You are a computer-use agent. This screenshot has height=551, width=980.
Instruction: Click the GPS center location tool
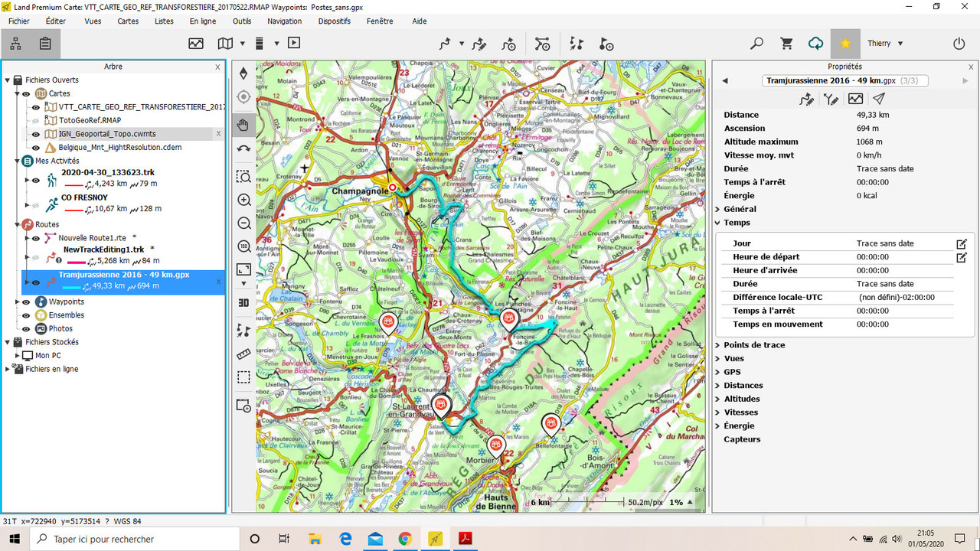[x=243, y=97]
